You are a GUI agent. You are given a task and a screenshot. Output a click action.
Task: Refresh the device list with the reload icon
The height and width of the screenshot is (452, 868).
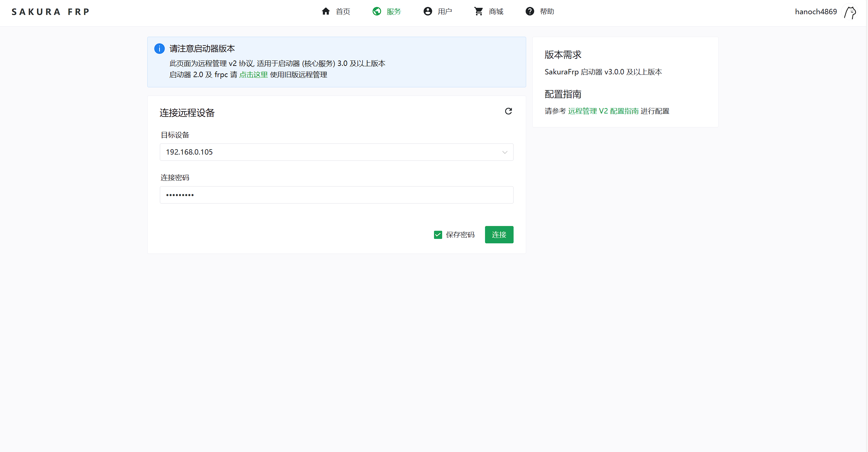[508, 111]
